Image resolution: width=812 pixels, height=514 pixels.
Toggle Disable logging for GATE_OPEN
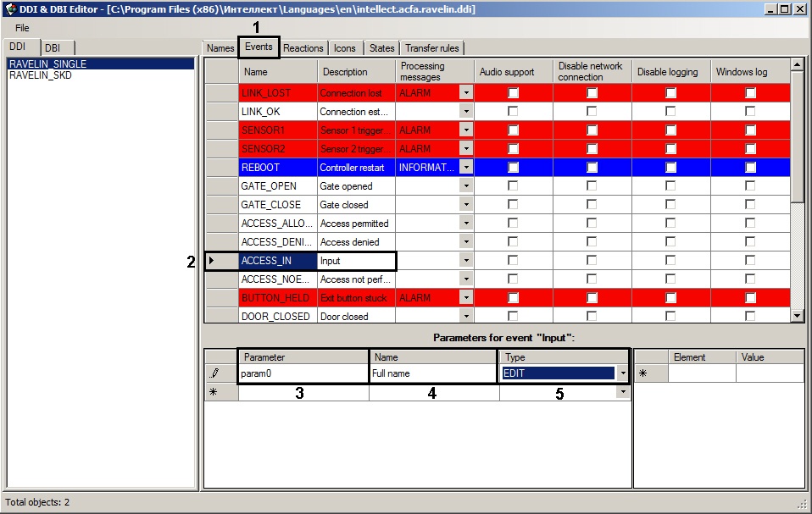[670, 186]
